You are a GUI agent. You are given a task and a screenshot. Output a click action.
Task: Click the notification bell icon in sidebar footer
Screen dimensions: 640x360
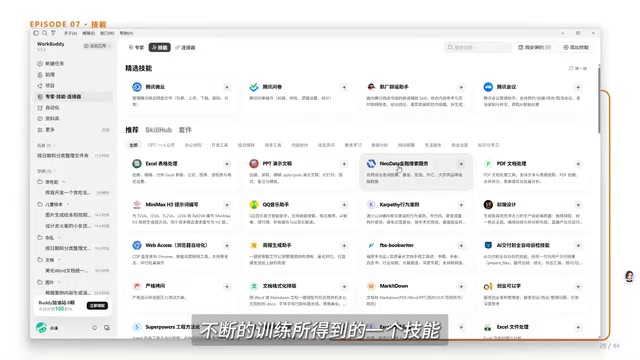(95, 328)
